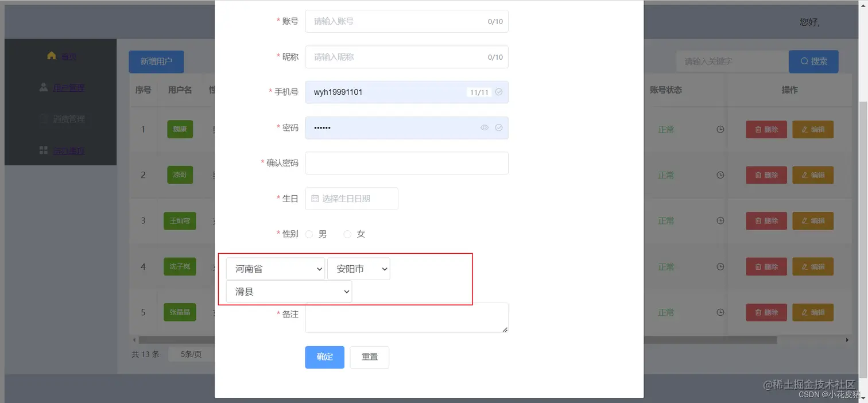Open the 消费管理 sidebar menu item

click(x=69, y=119)
